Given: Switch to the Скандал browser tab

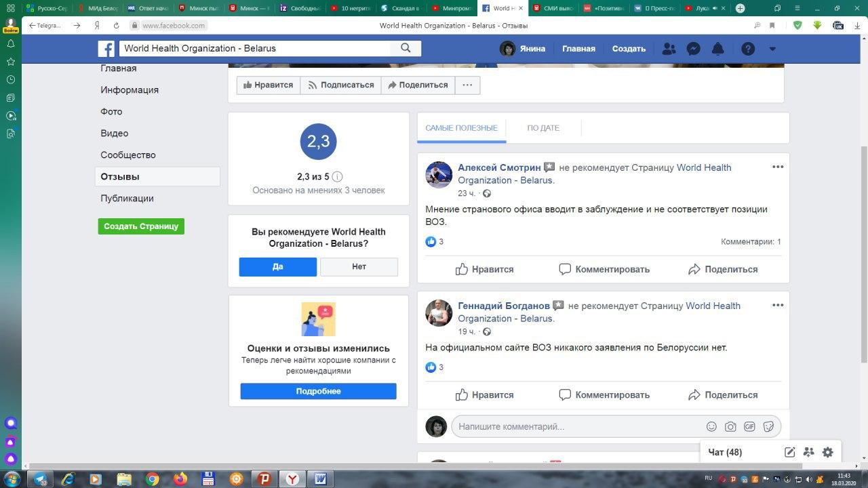Looking at the screenshot, I should click(x=401, y=8).
